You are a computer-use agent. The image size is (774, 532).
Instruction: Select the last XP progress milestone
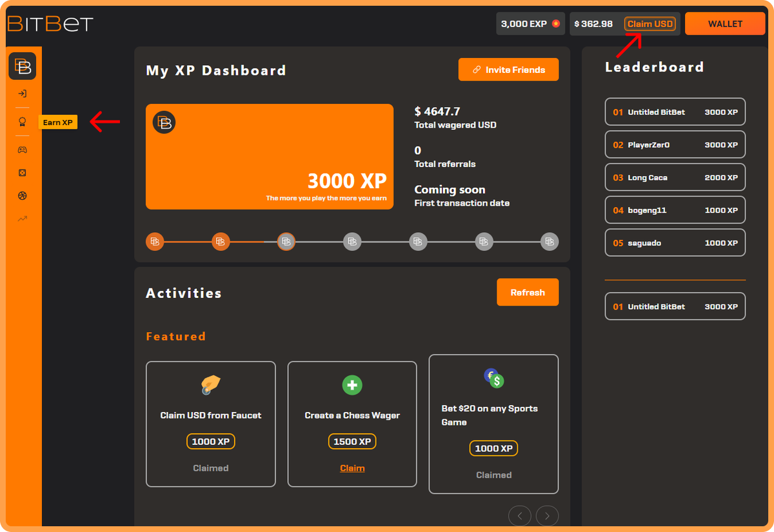550,242
